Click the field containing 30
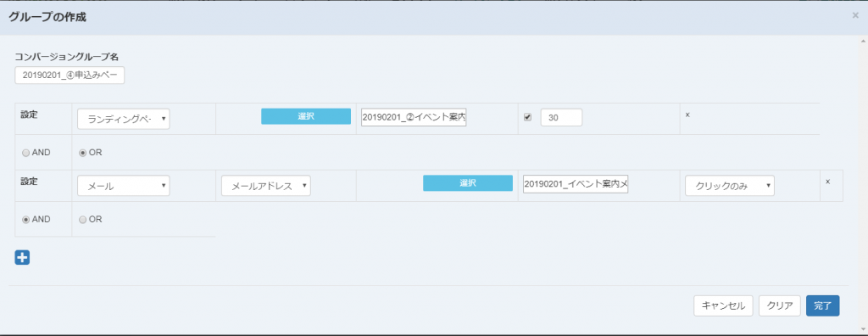 coord(561,117)
